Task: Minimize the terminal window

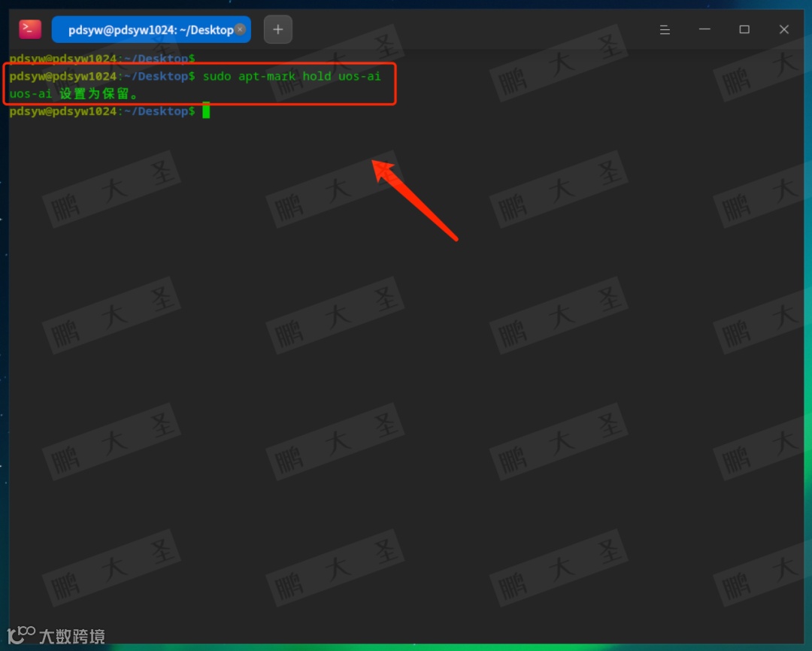Action: [x=704, y=29]
